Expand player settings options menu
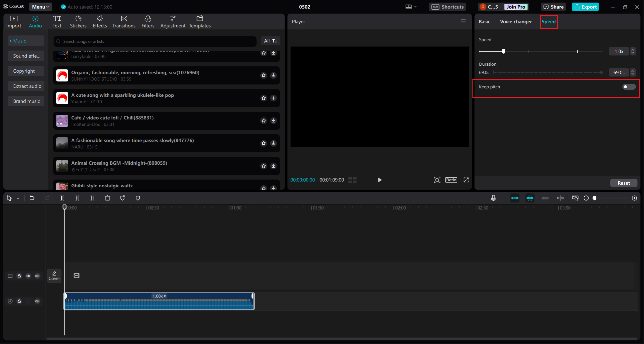 [463, 21]
